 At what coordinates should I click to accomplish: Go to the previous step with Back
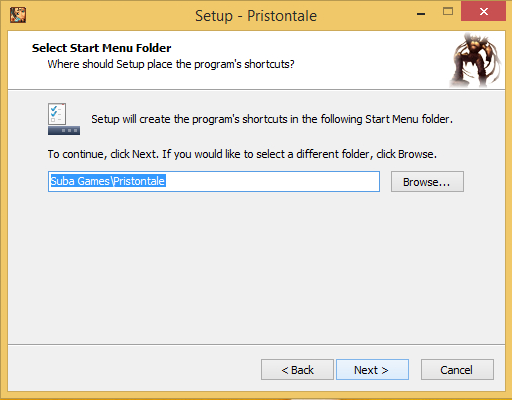point(297,370)
